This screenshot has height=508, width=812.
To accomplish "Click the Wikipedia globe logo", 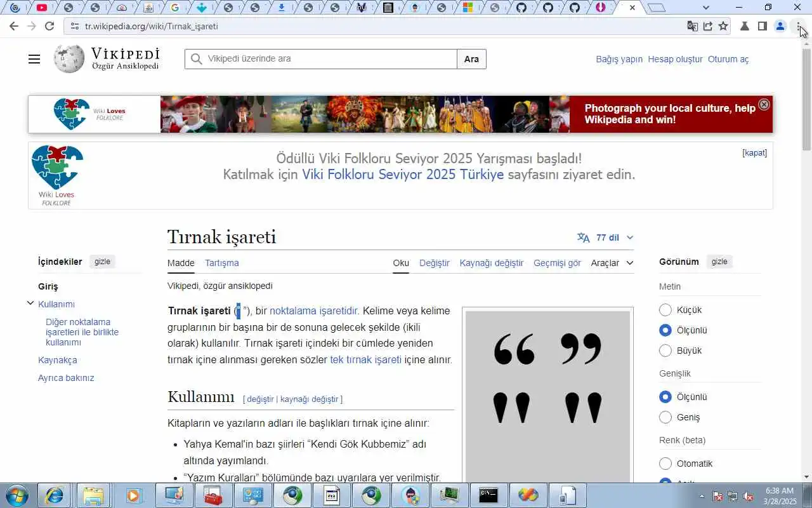I will tap(69, 59).
